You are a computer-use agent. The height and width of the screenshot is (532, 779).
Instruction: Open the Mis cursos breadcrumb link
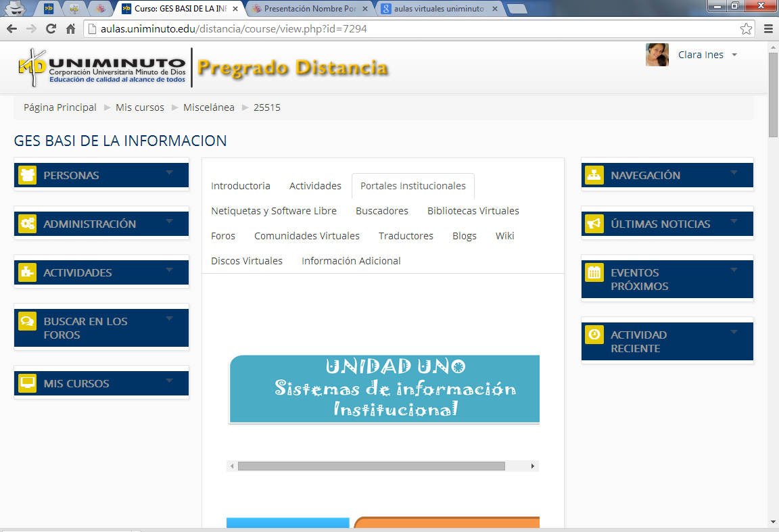click(140, 107)
